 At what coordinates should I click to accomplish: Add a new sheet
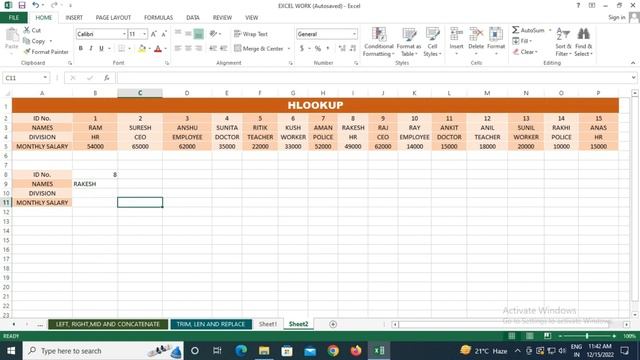pos(333,324)
